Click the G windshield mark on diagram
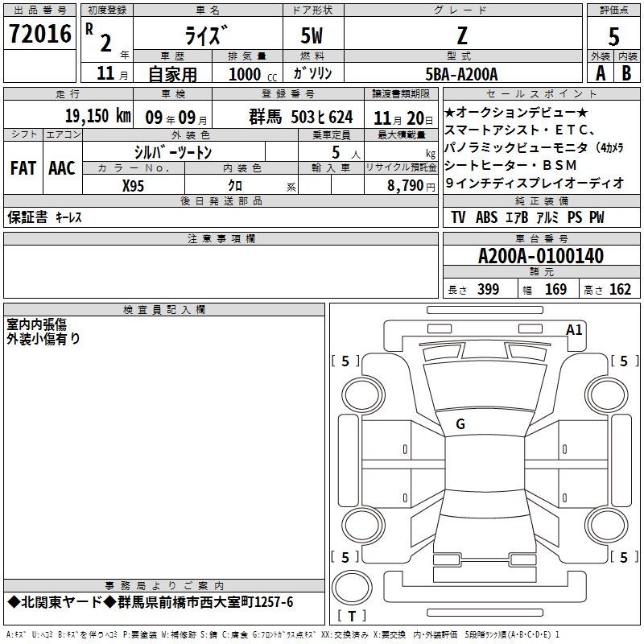 tap(460, 424)
